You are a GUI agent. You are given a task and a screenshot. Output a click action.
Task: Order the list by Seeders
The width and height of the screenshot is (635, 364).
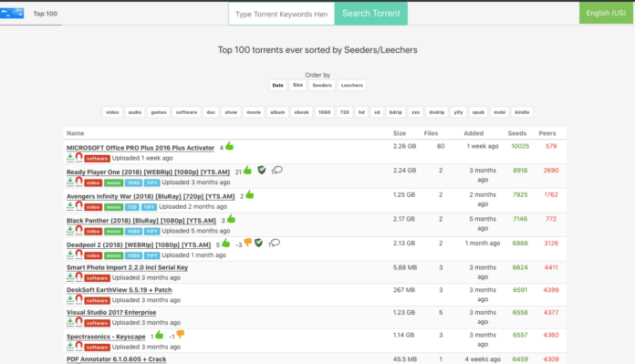point(322,85)
